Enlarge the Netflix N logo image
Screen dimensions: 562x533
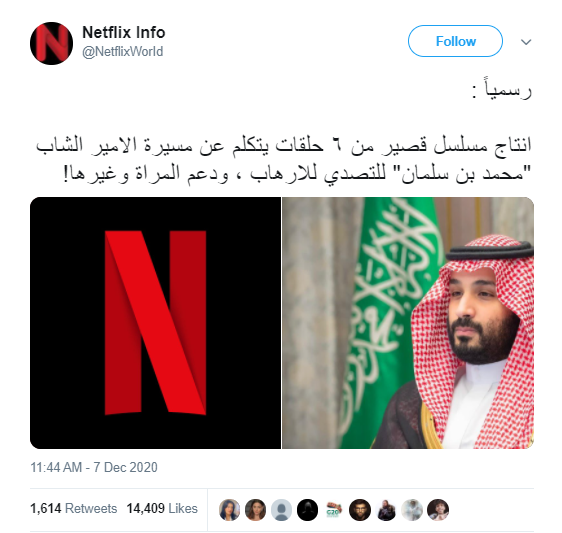[x=156, y=323]
